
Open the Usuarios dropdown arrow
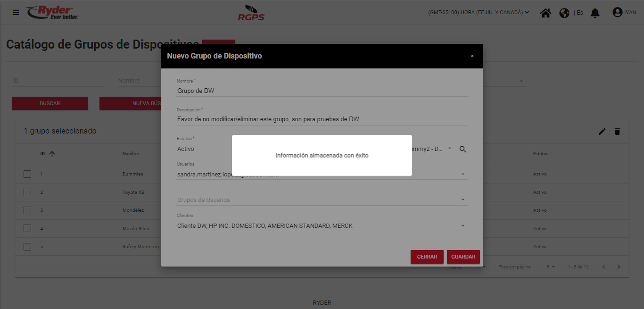point(463,175)
